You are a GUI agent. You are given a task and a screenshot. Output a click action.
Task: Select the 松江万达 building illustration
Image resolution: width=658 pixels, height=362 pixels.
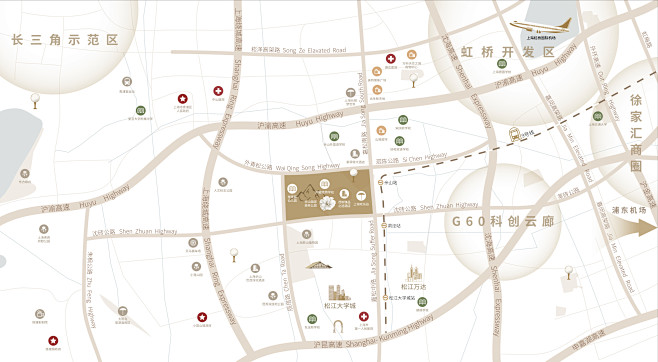[x=413, y=274]
